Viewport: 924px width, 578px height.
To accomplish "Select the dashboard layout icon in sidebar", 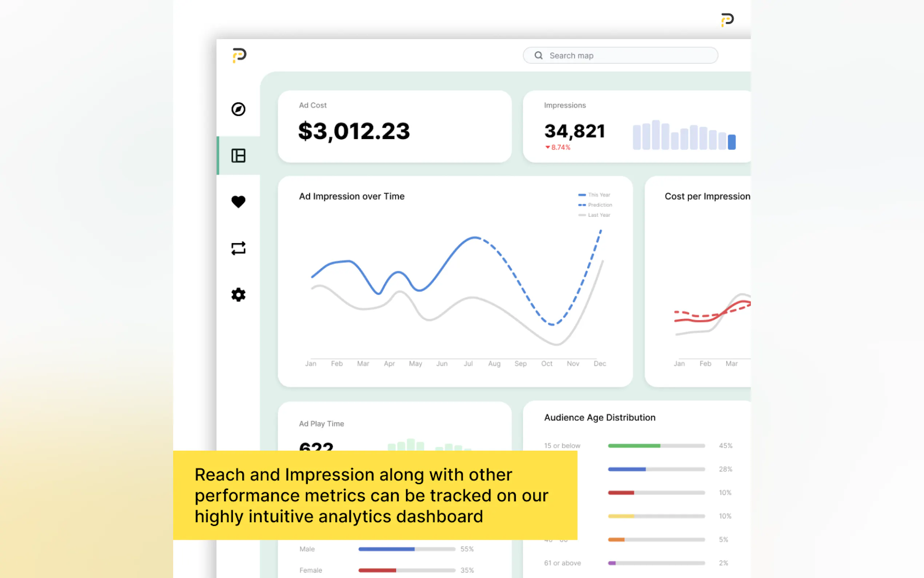I will click(238, 155).
